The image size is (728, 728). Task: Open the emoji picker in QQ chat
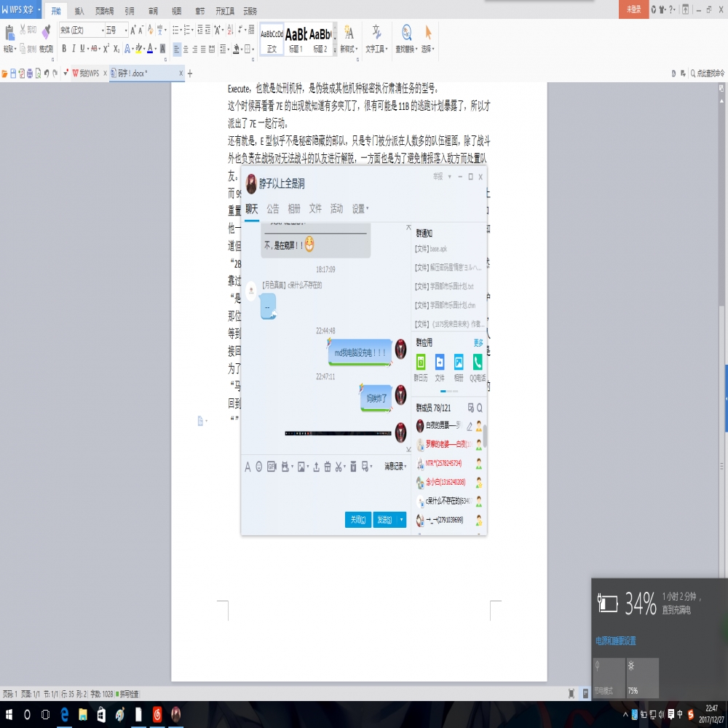258,467
